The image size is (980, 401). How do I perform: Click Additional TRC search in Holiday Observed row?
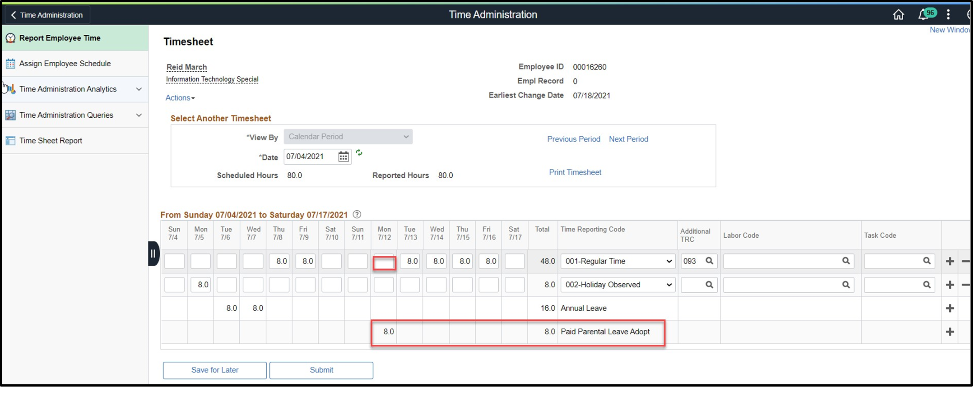[x=709, y=285]
